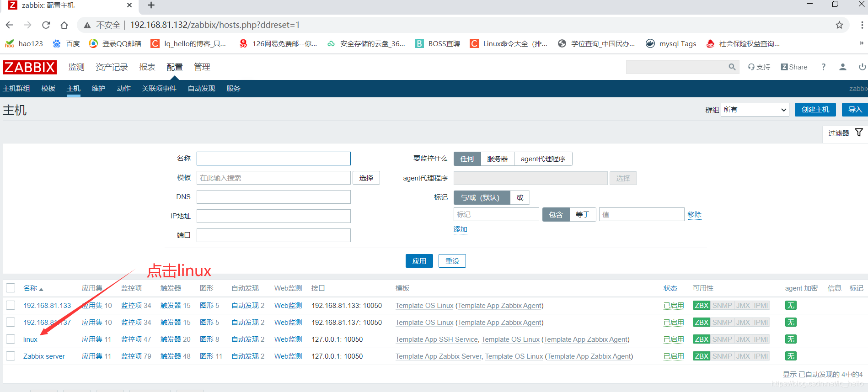Check the Zabbix server row checkbox
This screenshot has width=868, height=392.
point(11,356)
